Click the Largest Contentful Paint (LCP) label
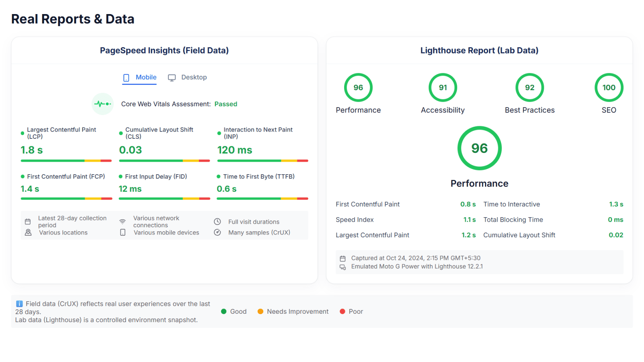The image size is (644, 362). [x=61, y=133]
